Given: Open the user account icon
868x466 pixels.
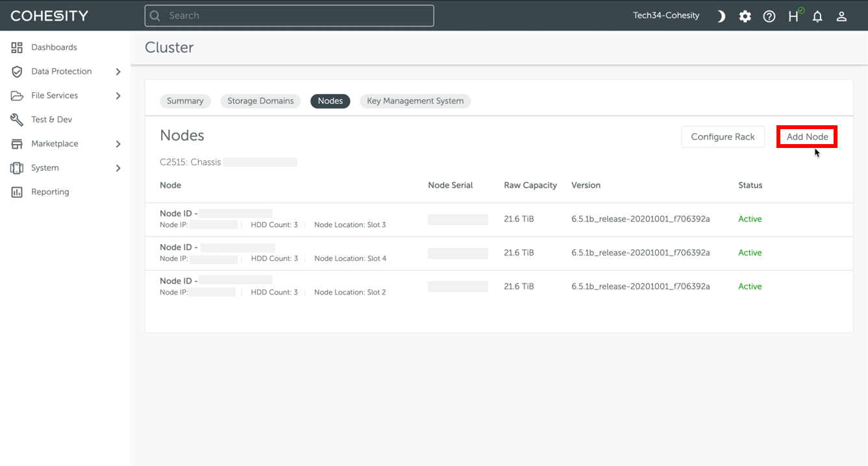Looking at the screenshot, I should click(841, 16).
